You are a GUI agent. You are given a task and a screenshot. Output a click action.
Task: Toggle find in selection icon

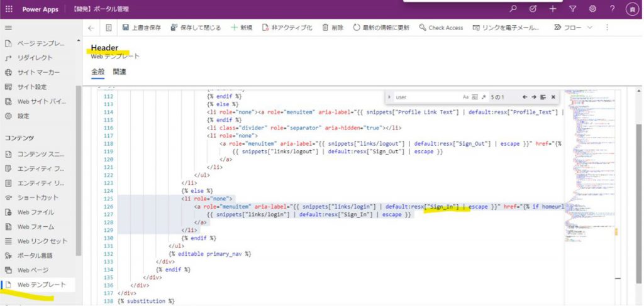click(x=543, y=97)
